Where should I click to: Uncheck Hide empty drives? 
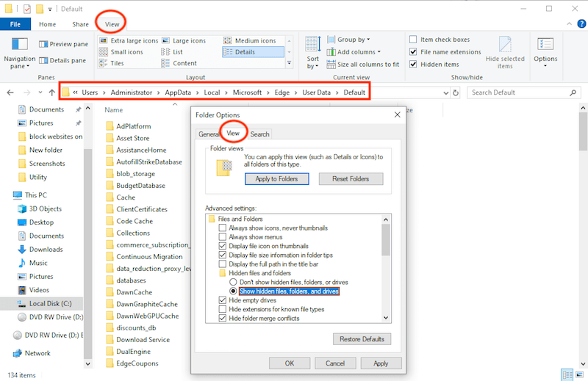(223, 300)
